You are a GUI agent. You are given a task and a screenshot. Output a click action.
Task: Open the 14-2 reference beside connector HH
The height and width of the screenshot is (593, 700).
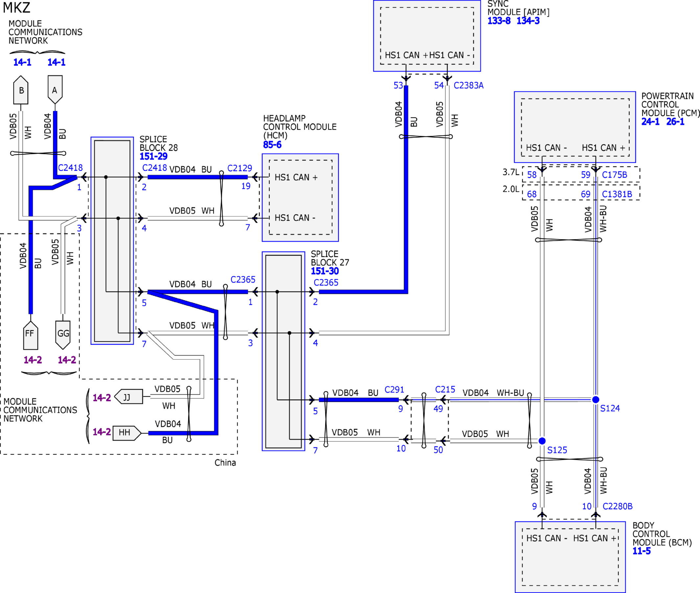102,432
